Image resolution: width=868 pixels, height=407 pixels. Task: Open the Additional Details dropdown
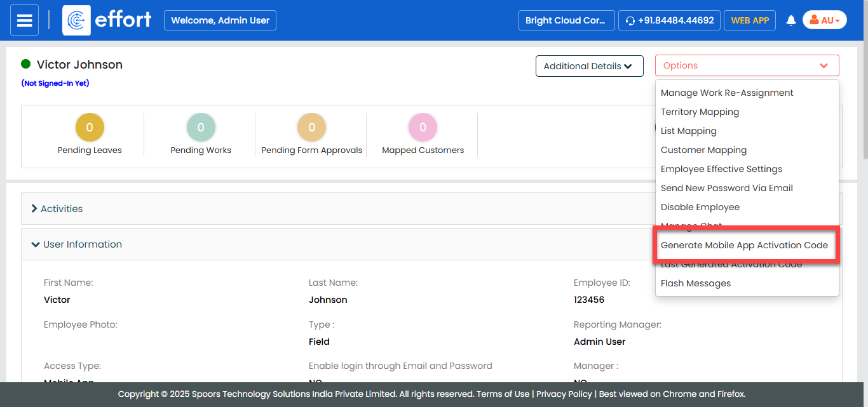click(x=589, y=66)
